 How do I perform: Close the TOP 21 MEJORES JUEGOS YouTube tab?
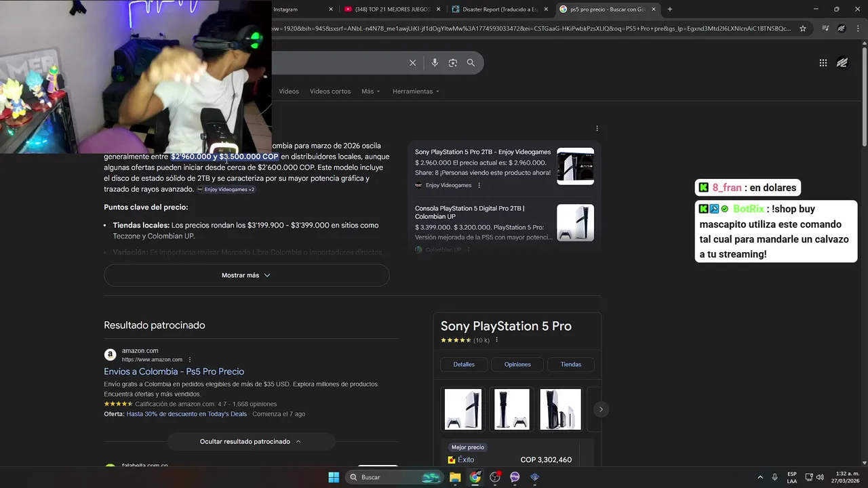pyautogui.click(x=439, y=9)
